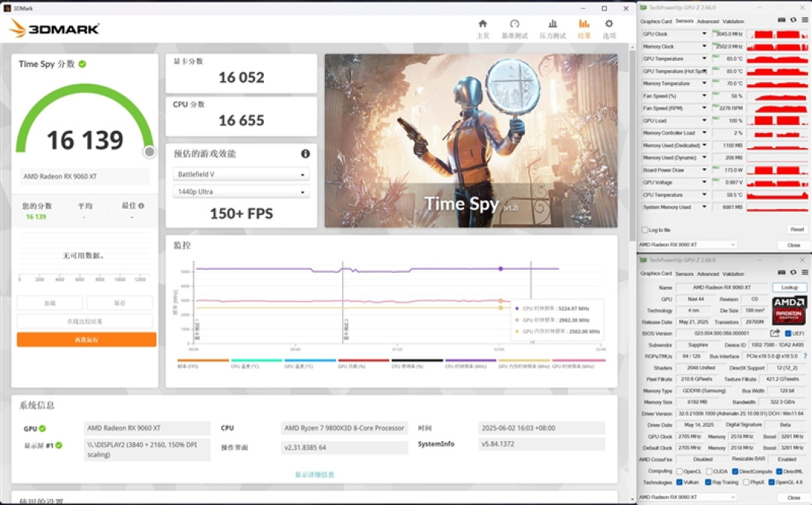Open hamburger menu in GPU-Z Sensors window

804,20
